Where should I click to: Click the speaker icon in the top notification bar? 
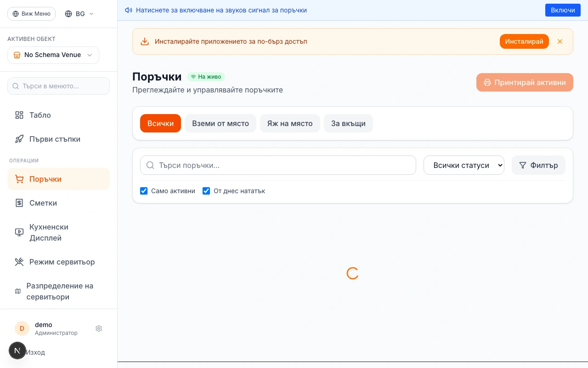pyautogui.click(x=129, y=10)
